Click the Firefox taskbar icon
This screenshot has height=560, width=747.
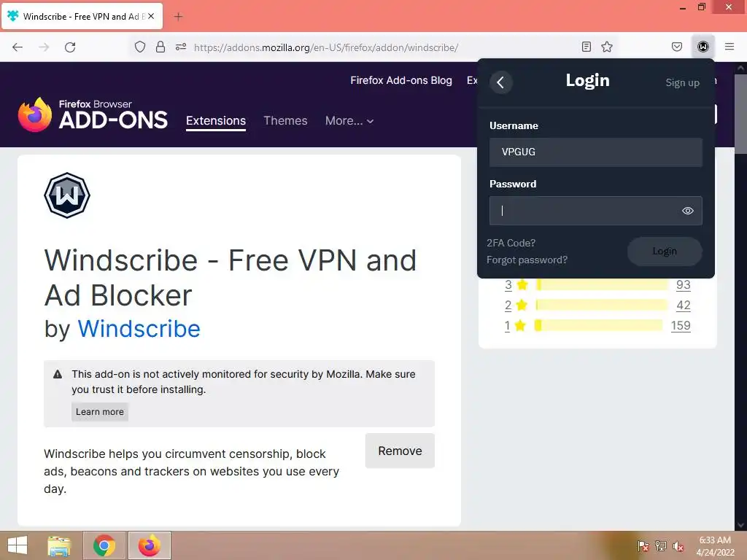150,545
